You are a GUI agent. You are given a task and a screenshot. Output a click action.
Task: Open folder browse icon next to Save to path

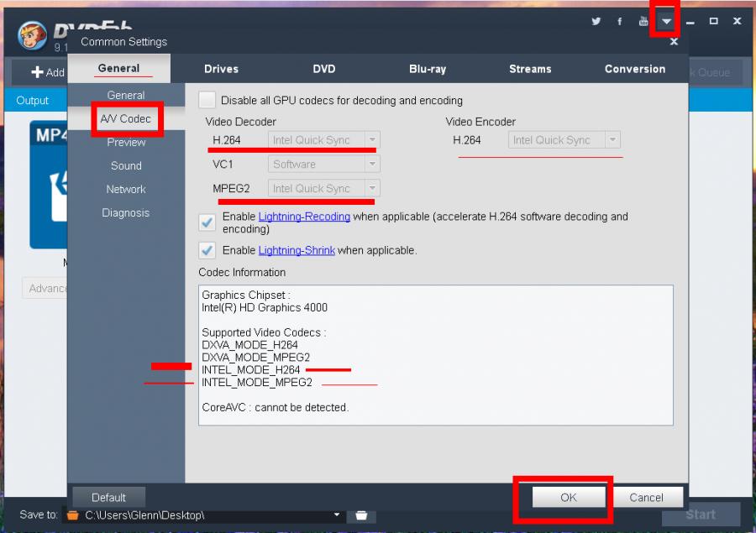coord(361,515)
